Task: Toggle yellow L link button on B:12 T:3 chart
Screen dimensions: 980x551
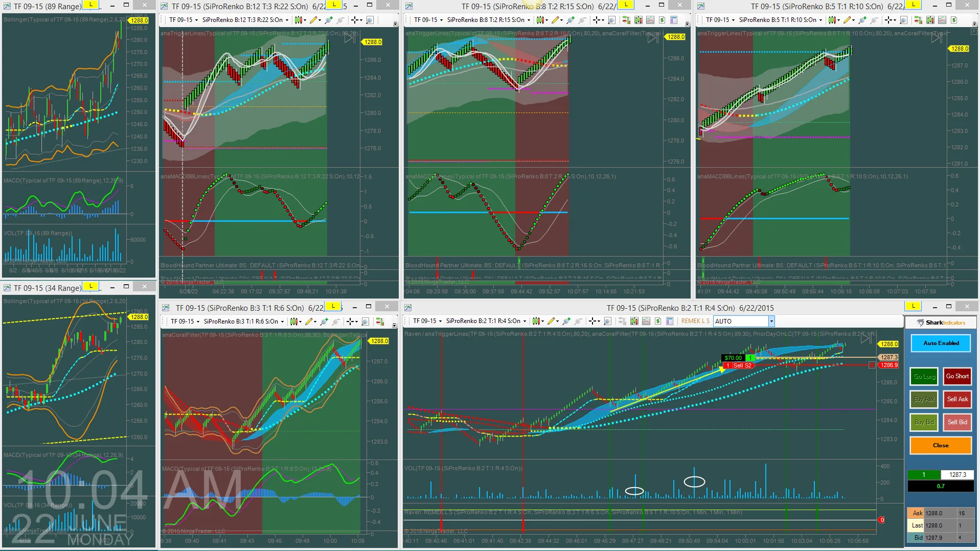Action: (x=334, y=5)
